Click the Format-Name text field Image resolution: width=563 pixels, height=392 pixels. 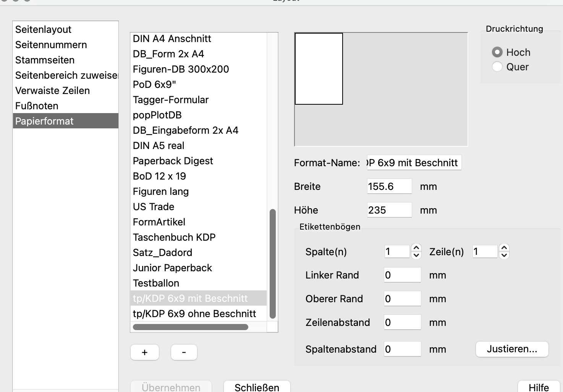tap(414, 163)
